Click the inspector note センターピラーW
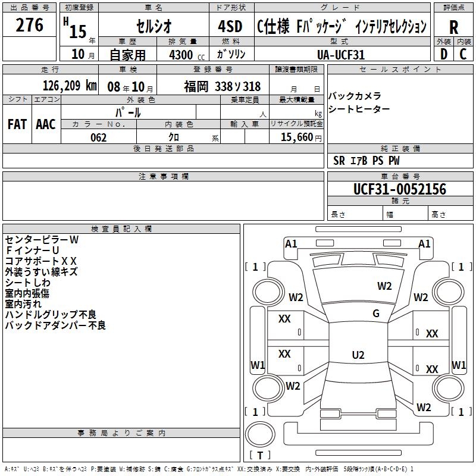The image size is (476, 476). [42, 240]
